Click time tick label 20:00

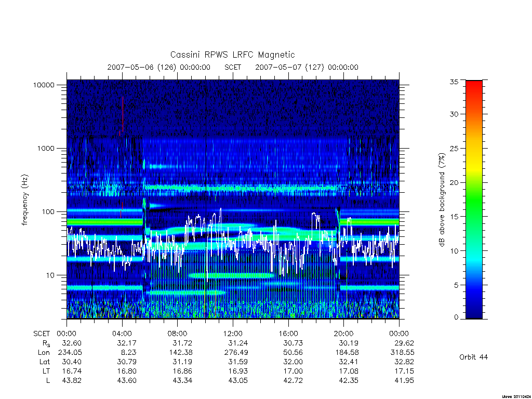(344, 334)
